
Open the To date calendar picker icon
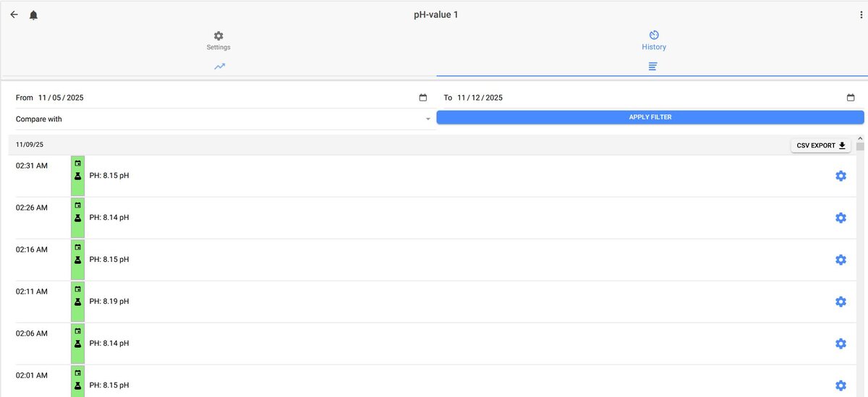[x=851, y=98]
